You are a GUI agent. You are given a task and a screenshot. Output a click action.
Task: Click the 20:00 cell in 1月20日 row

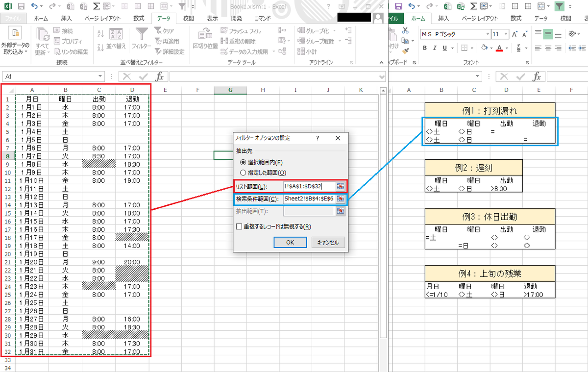pyautogui.click(x=132, y=262)
